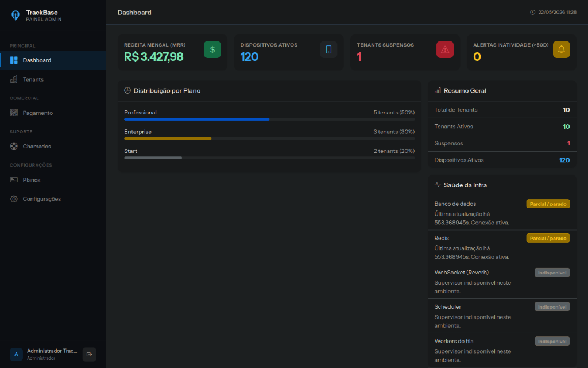Viewport: 588px width, 368px height.
Task: Click the Workers de fila service name
Action: [454, 341]
